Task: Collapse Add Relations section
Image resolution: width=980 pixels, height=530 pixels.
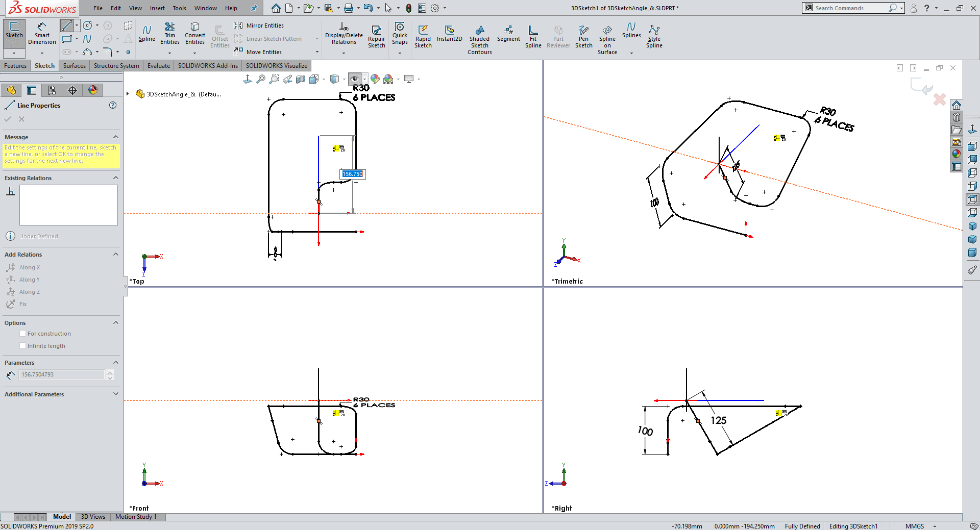Action: pyautogui.click(x=116, y=255)
